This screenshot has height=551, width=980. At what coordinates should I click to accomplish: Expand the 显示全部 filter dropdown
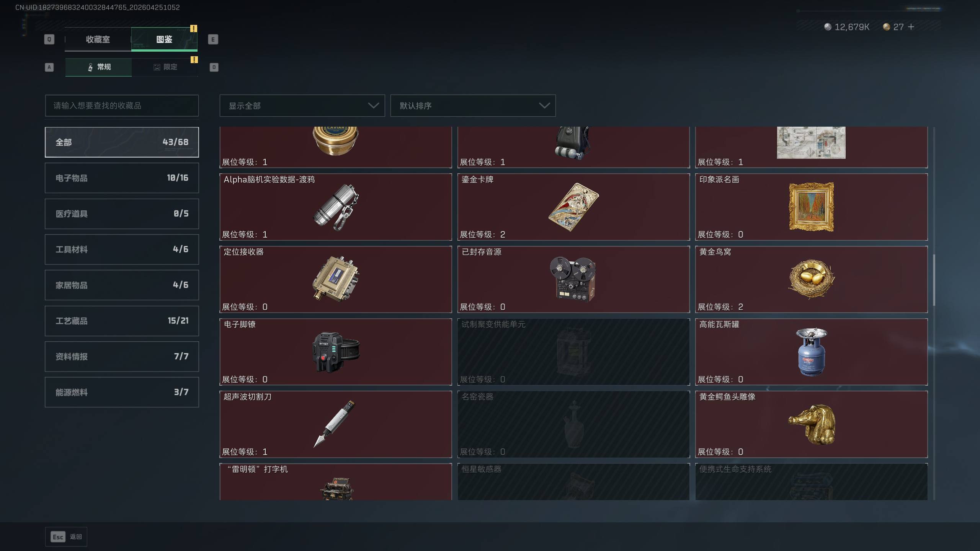pos(302,106)
